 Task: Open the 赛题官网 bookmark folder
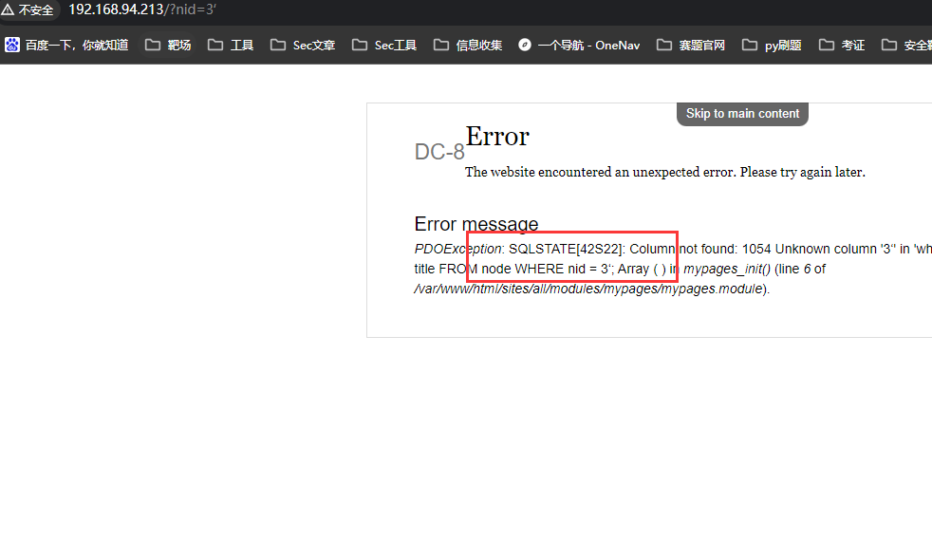[x=691, y=46]
